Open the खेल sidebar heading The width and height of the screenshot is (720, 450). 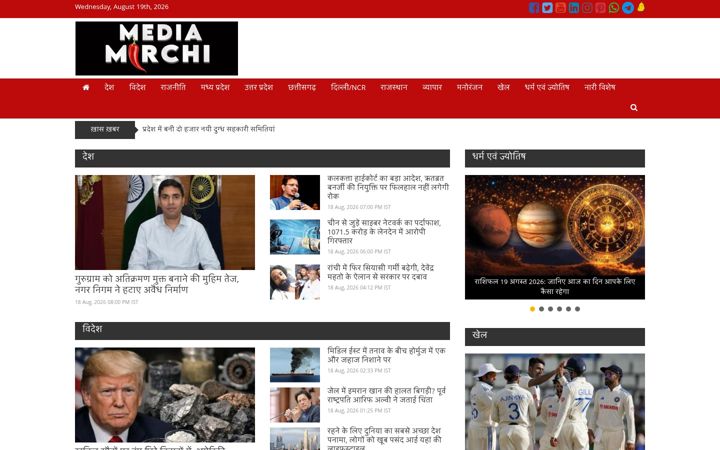point(479,335)
